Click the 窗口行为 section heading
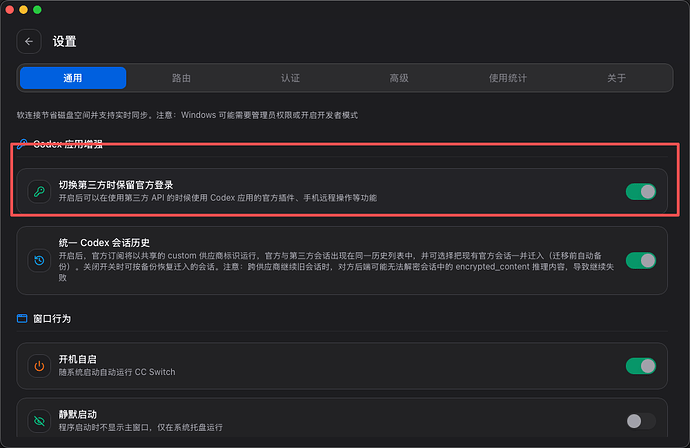The height and width of the screenshot is (448, 690). click(x=52, y=318)
